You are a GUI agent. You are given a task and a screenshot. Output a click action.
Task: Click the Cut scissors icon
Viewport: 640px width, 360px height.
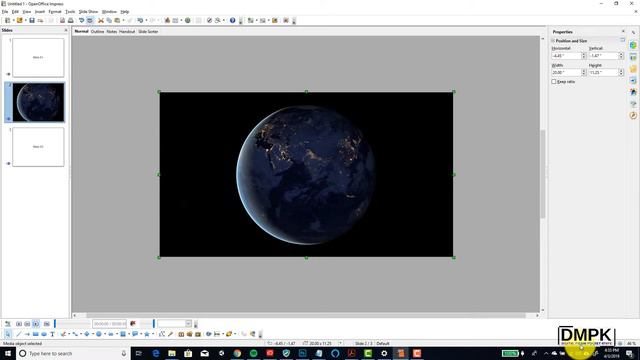(x=101, y=20)
